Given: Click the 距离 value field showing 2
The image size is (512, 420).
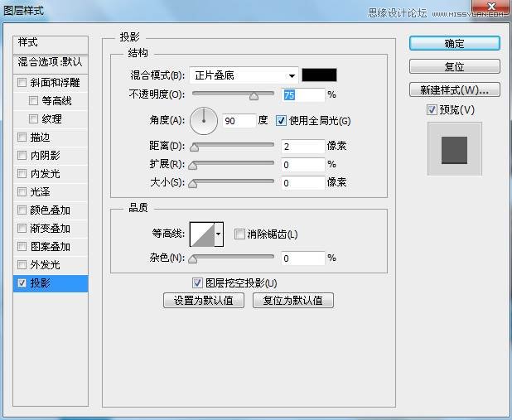Looking at the screenshot, I should pyautogui.click(x=303, y=147).
